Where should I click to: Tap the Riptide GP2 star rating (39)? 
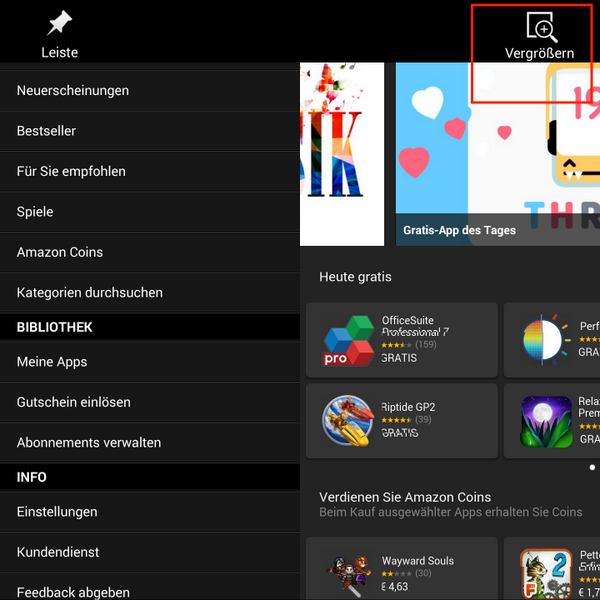[x=406, y=420]
